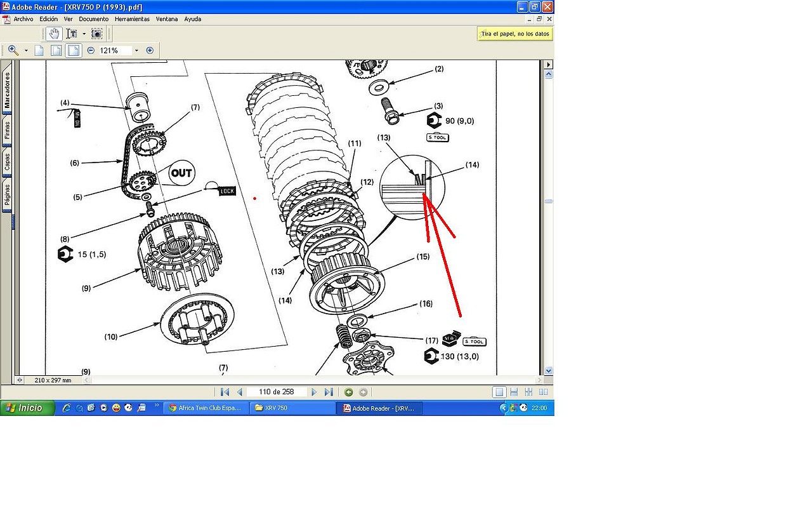The height and width of the screenshot is (520, 812).
Task: Select the Hand tool
Action: [x=54, y=34]
